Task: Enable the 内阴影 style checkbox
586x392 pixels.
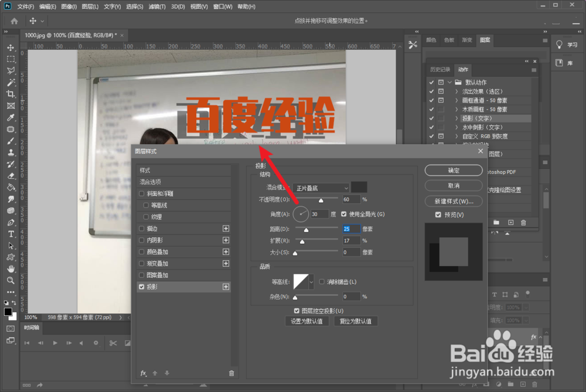Action: click(x=141, y=240)
